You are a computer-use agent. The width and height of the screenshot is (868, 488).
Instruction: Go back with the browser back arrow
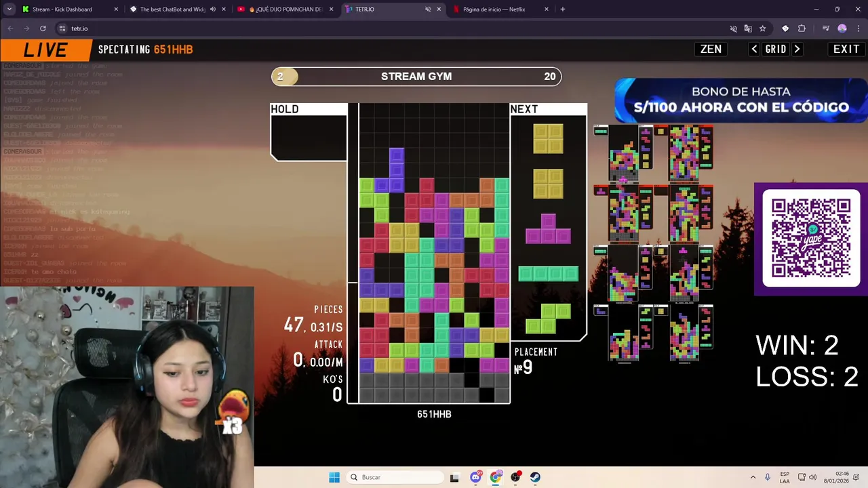click(x=10, y=28)
